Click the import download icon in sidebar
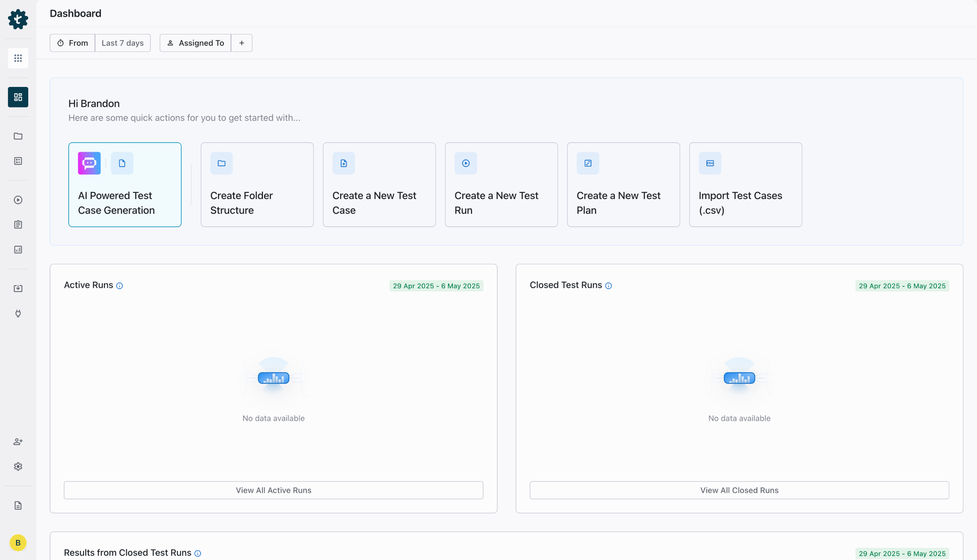The image size is (977, 560). click(x=18, y=289)
